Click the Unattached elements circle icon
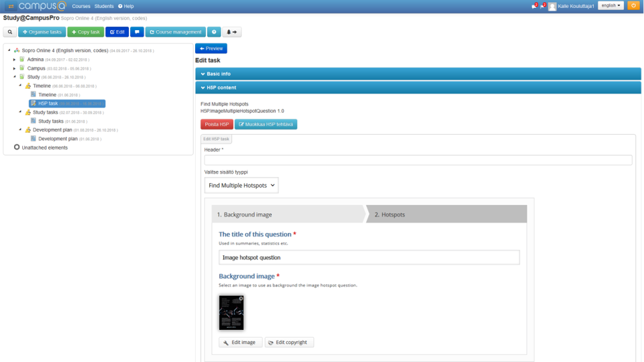 [17, 147]
